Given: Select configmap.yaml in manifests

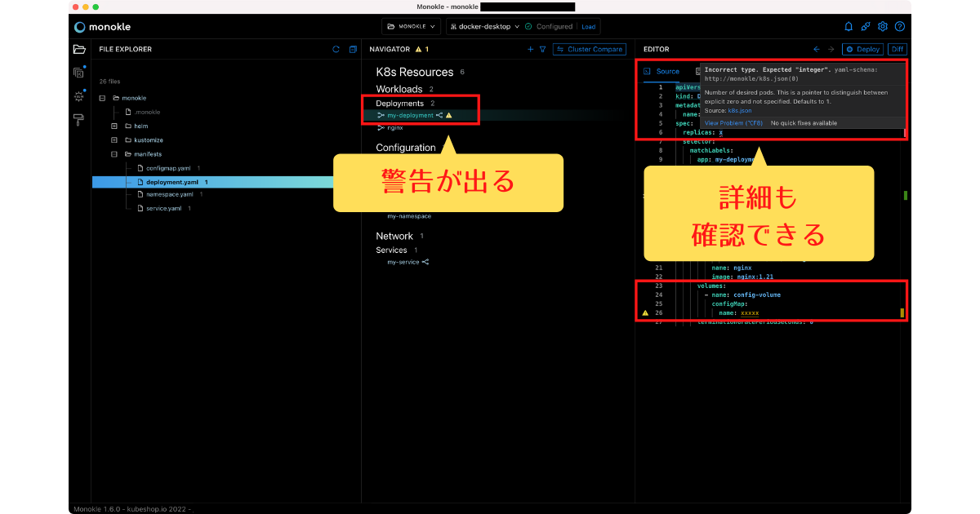Looking at the screenshot, I should pyautogui.click(x=167, y=167).
